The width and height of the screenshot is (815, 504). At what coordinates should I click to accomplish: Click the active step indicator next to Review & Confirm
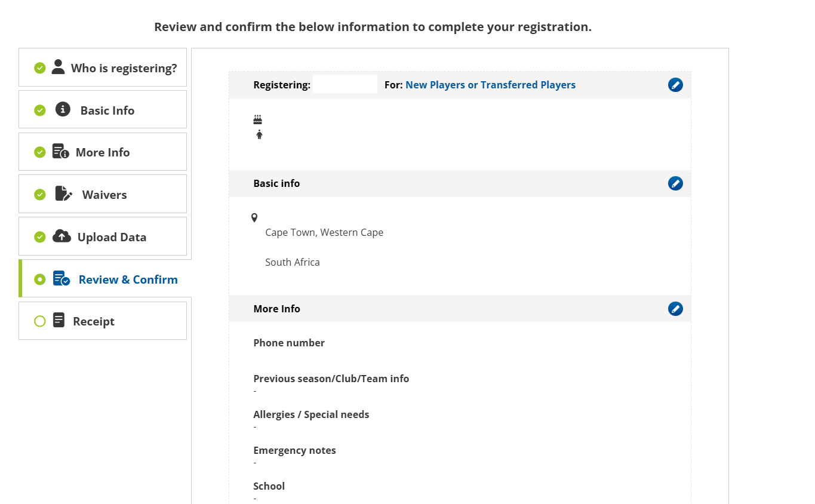pyautogui.click(x=40, y=279)
